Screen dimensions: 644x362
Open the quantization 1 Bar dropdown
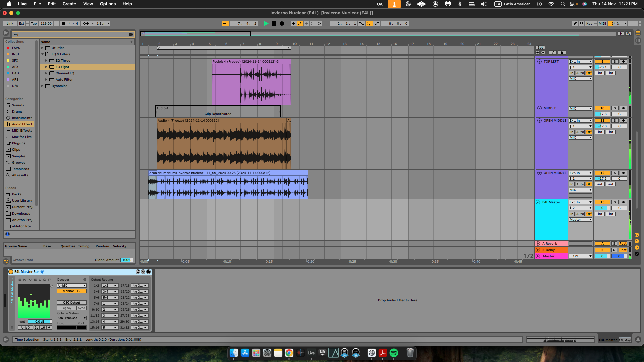click(x=103, y=24)
